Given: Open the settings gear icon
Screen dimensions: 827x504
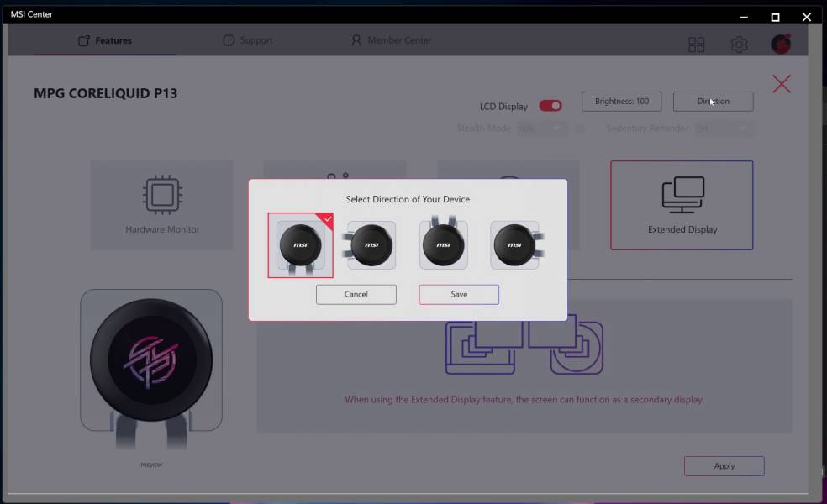Looking at the screenshot, I should [739, 45].
